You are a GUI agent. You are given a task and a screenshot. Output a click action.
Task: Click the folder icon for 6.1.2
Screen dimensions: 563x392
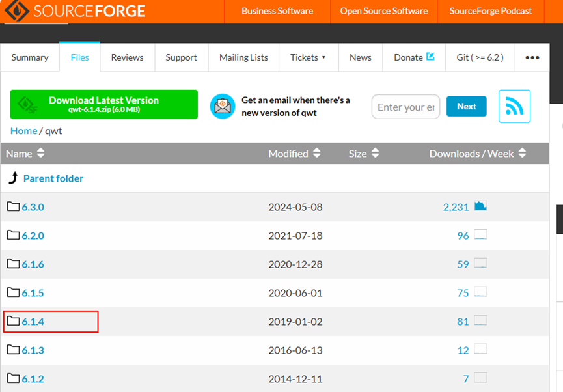click(13, 378)
